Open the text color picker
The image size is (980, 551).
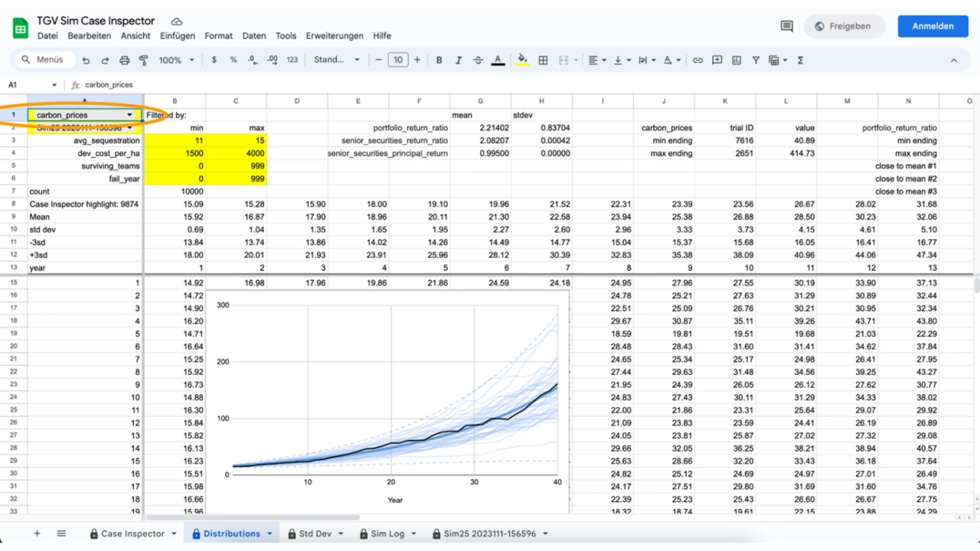[498, 60]
